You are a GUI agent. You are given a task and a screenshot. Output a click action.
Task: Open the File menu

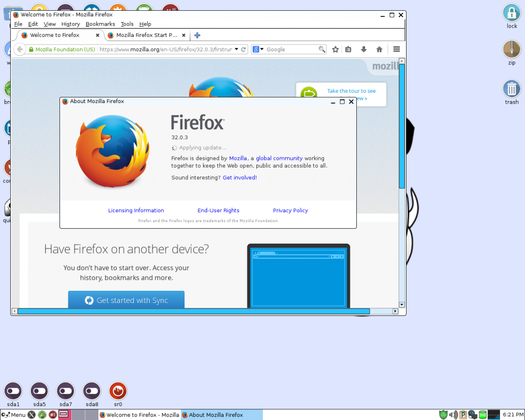click(18, 24)
